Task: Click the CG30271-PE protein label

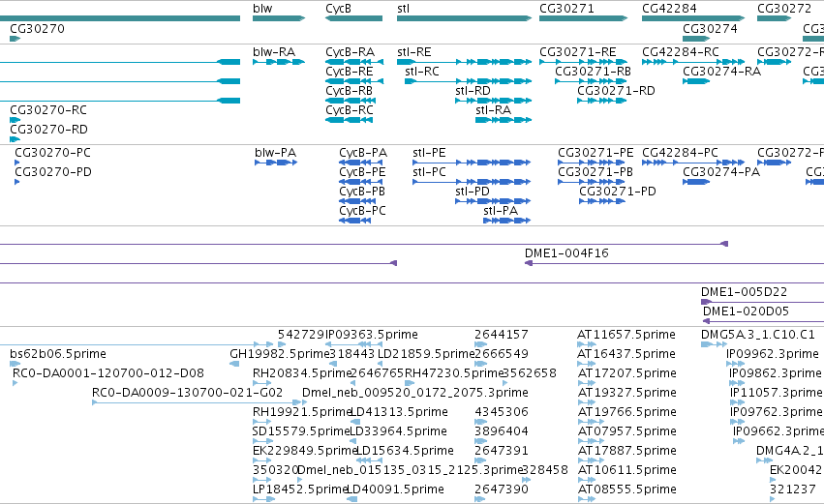Action: [x=595, y=153]
